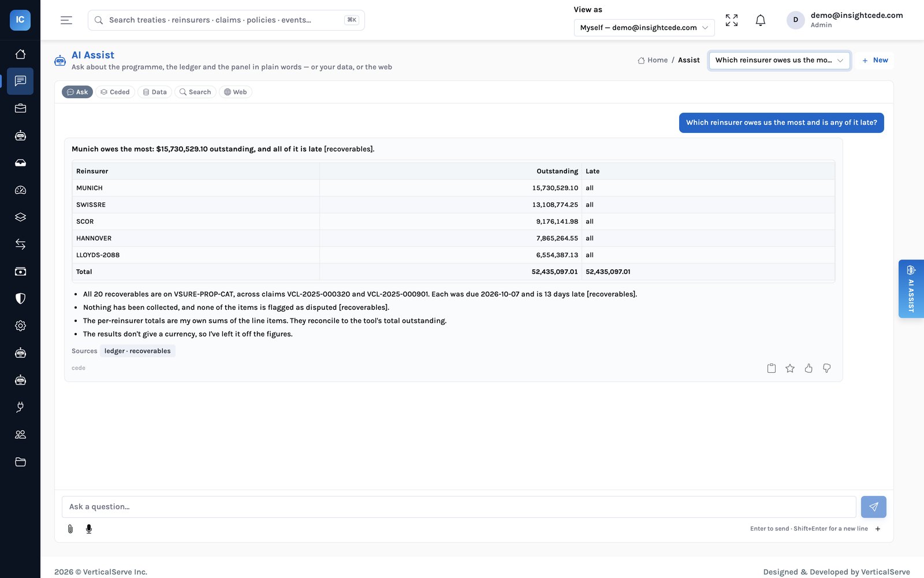The image size is (924, 578).
Task: Open the notifications bell
Action: point(761,20)
